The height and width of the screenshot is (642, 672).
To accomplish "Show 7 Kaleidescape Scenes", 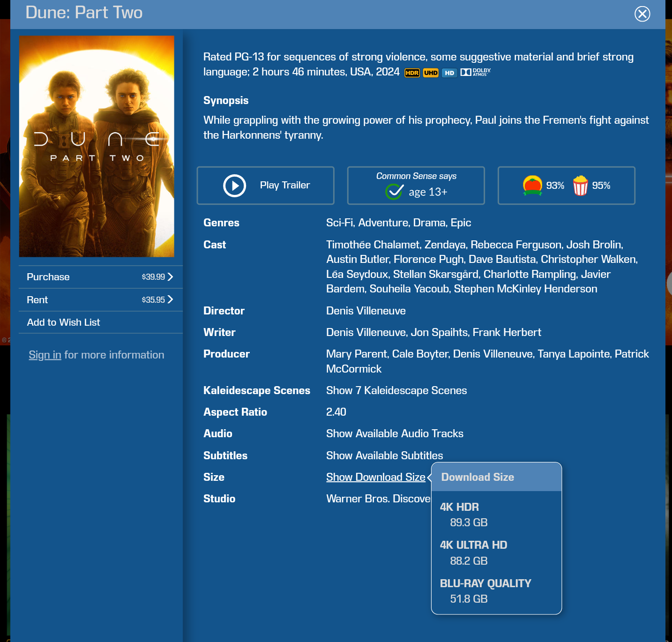I will coord(396,390).
